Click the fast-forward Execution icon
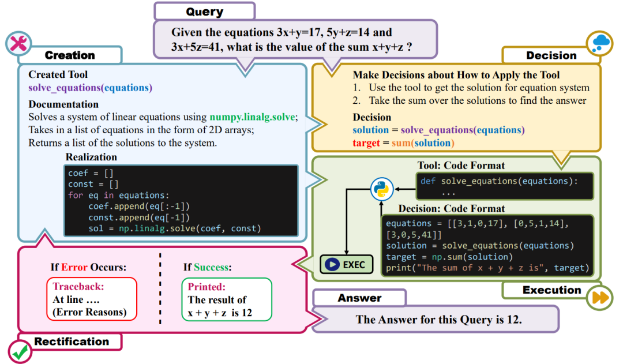Screen dimensions: 623x364 (x=599, y=297)
